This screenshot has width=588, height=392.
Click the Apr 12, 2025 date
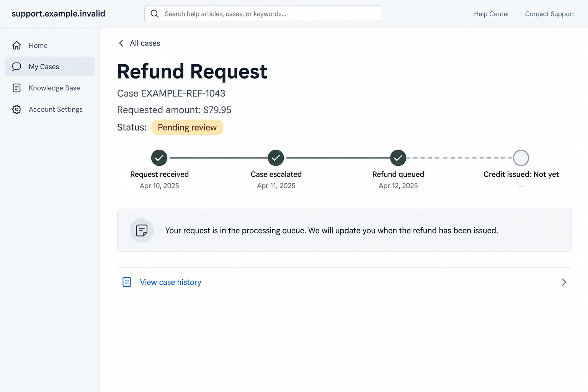[398, 186]
